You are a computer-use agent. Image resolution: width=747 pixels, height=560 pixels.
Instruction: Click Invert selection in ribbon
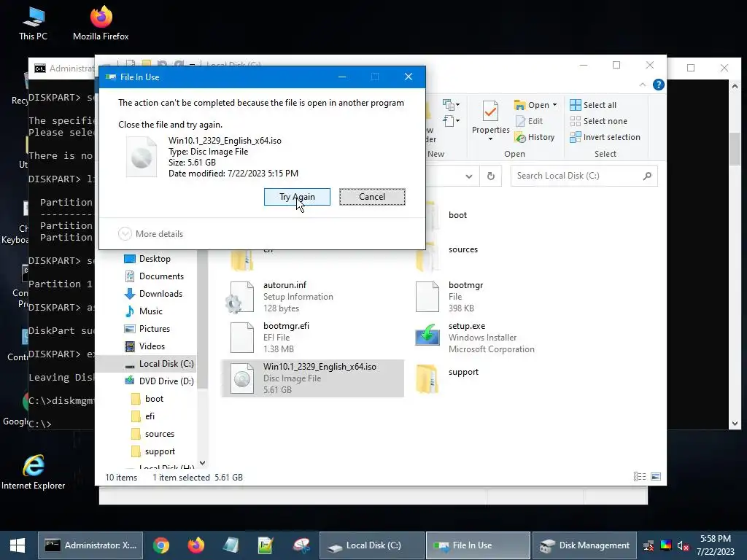(x=605, y=137)
